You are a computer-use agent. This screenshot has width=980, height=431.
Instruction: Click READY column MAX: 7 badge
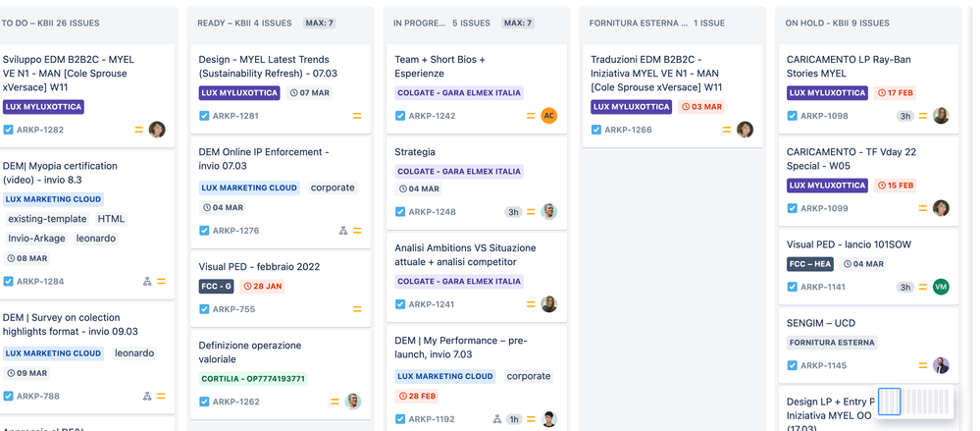(320, 24)
